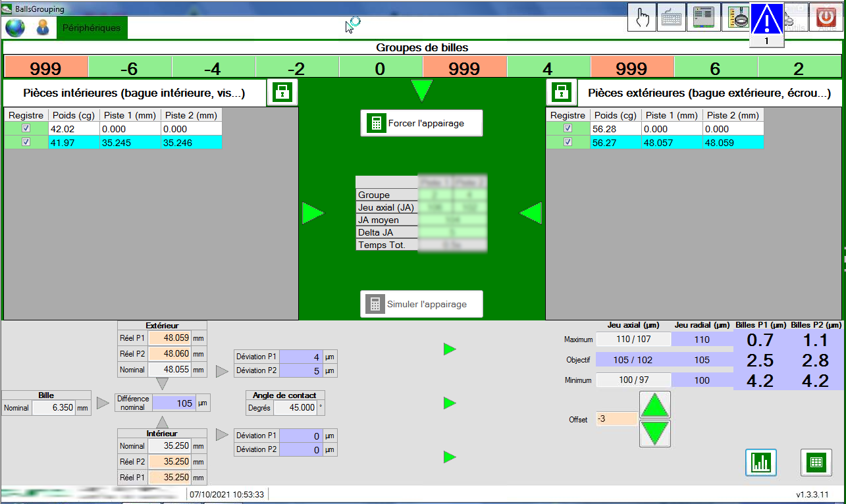The height and width of the screenshot is (504, 846).
Task: Select the ball group cell labeled -6
Action: pos(130,68)
